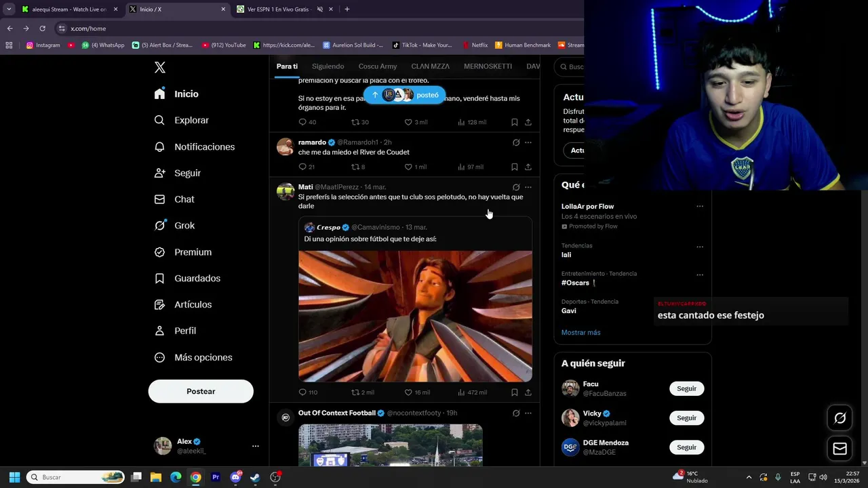Switch to aleequi Stream browser tab
868x488 pixels.
(69, 9)
